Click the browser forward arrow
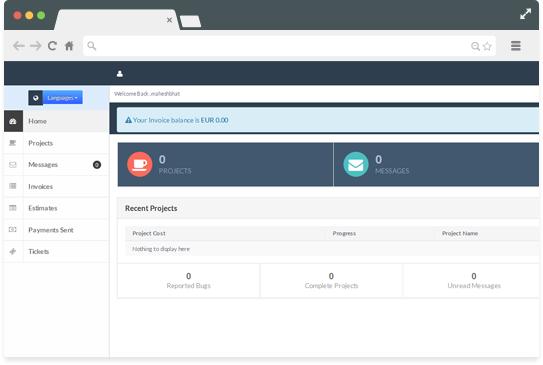 (36, 46)
